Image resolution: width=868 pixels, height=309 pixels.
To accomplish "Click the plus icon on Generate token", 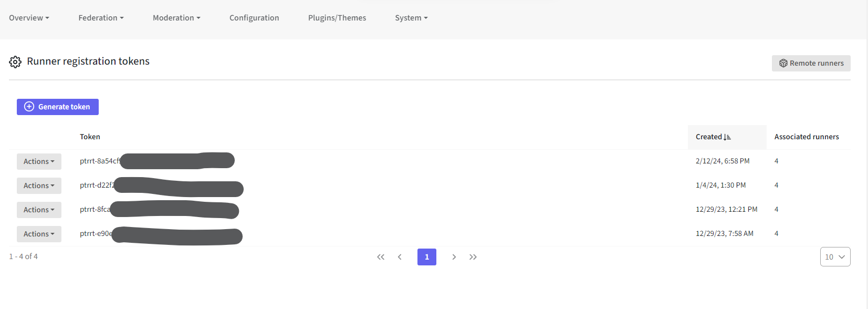I will [29, 107].
